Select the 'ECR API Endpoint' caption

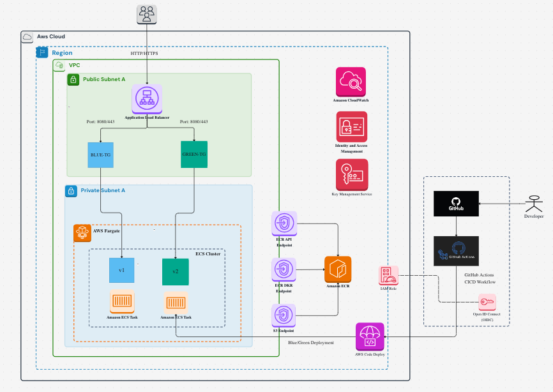pyautogui.click(x=284, y=242)
